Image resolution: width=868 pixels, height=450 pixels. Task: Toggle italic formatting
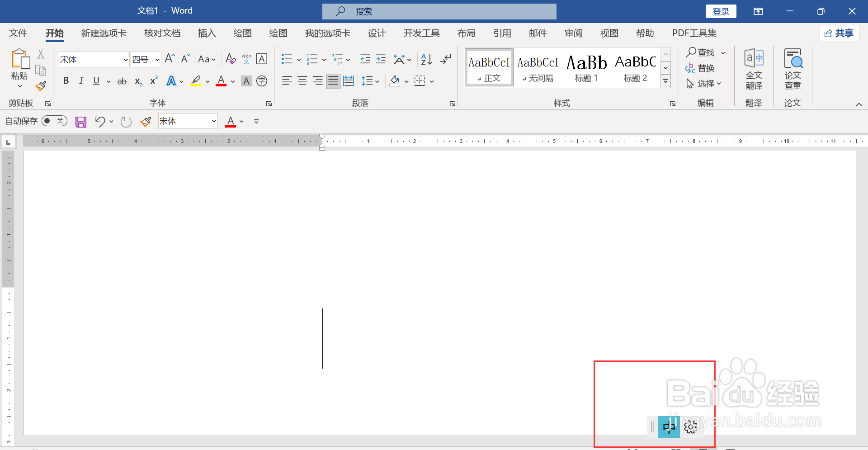[x=81, y=81]
